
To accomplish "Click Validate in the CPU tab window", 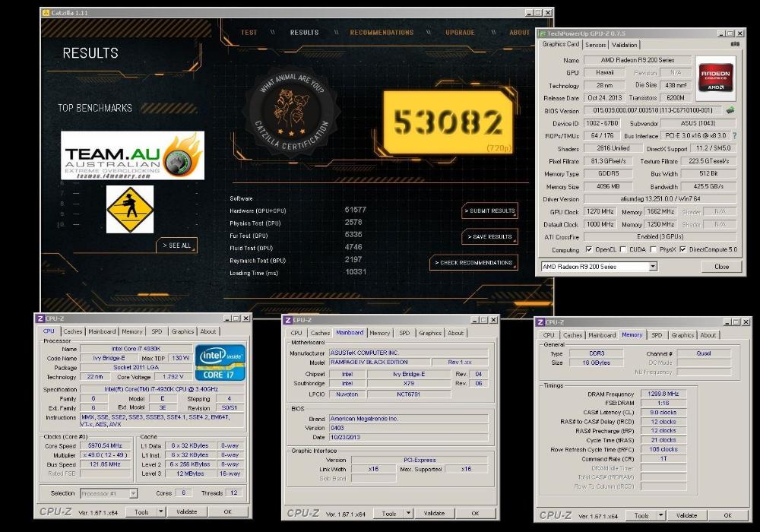I will (187, 511).
